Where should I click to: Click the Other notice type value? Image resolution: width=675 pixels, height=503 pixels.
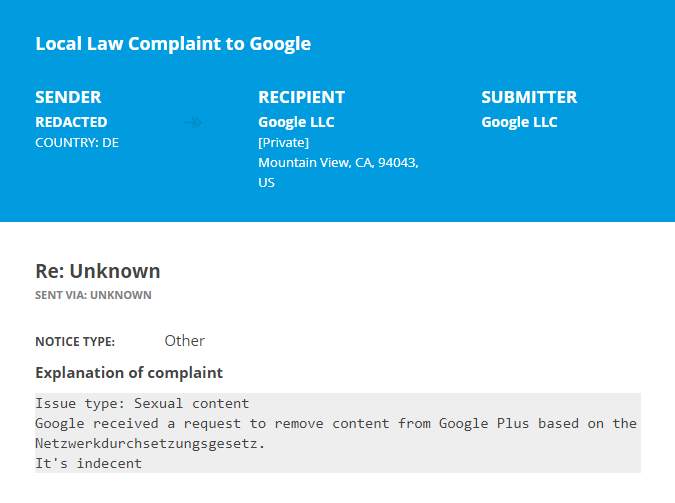point(185,341)
